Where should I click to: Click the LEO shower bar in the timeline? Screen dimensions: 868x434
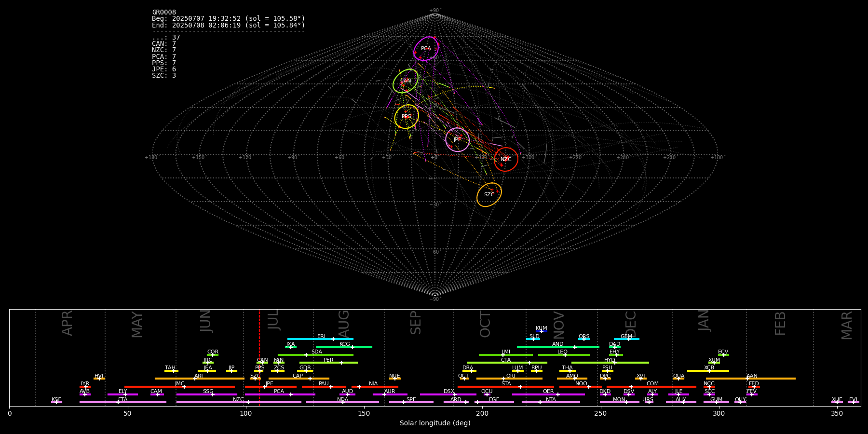click(x=564, y=355)
